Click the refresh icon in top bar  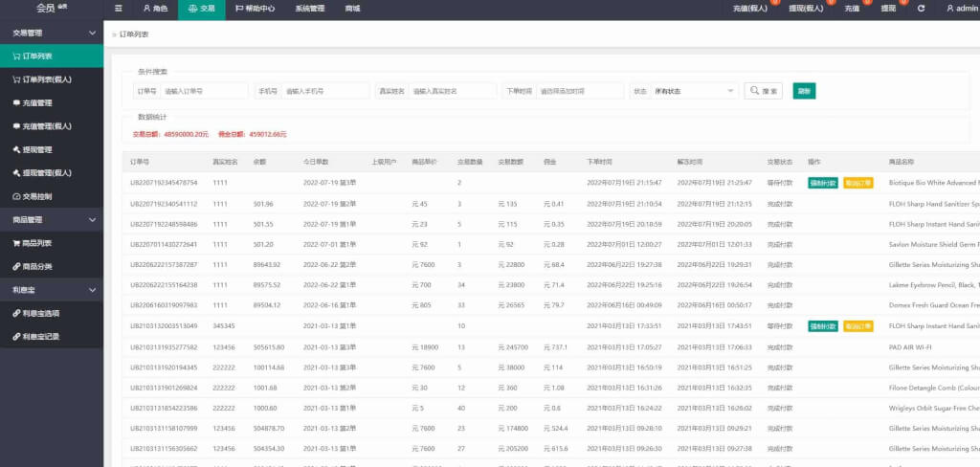[921, 9]
